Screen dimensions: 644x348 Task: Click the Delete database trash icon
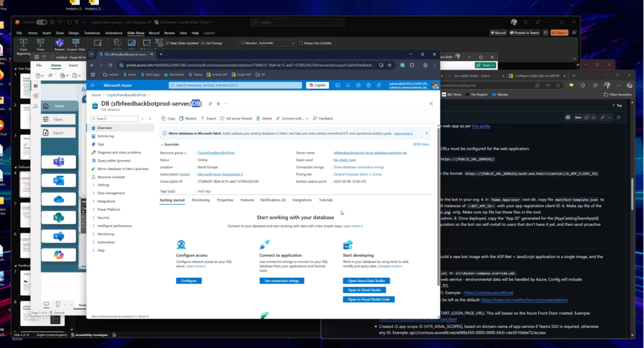(x=258, y=118)
